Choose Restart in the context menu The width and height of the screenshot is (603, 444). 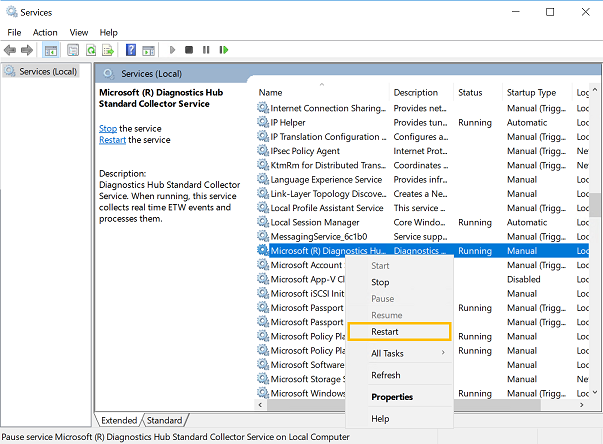point(385,331)
